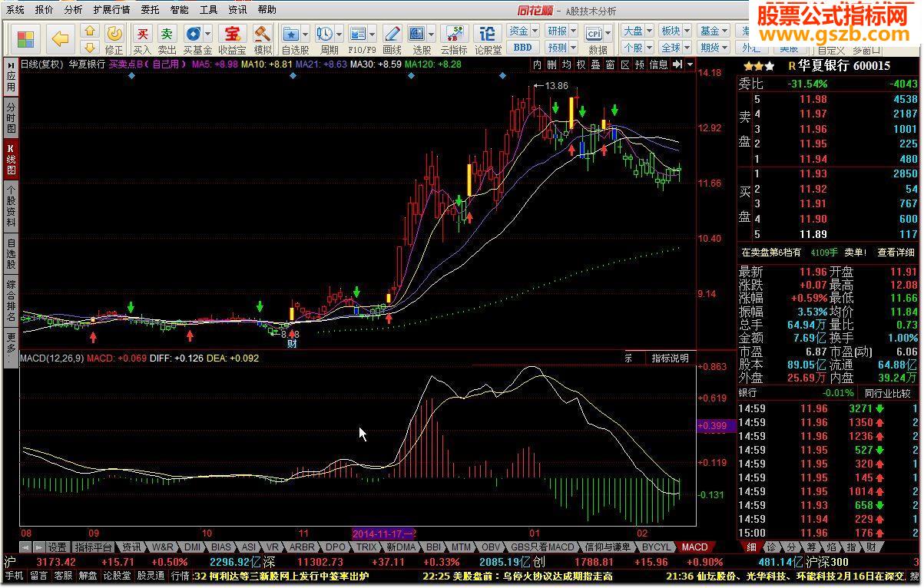Click the 删 delete tool in chart header

pos(552,64)
